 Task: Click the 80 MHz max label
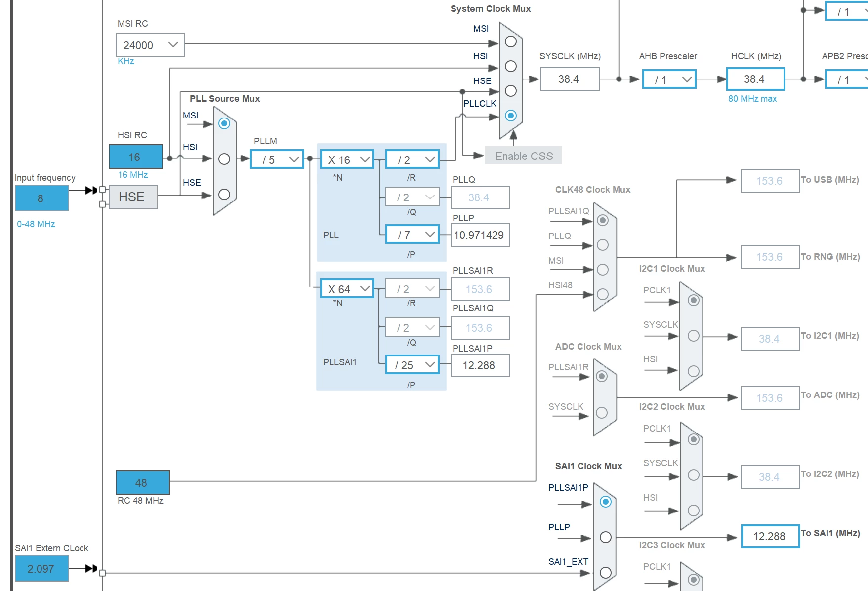pyautogui.click(x=752, y=99)
